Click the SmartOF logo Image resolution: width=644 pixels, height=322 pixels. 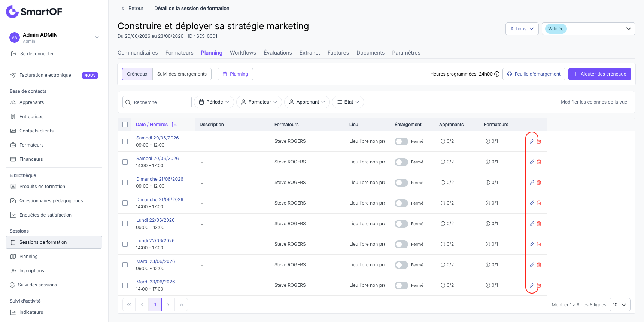(34, 12)
